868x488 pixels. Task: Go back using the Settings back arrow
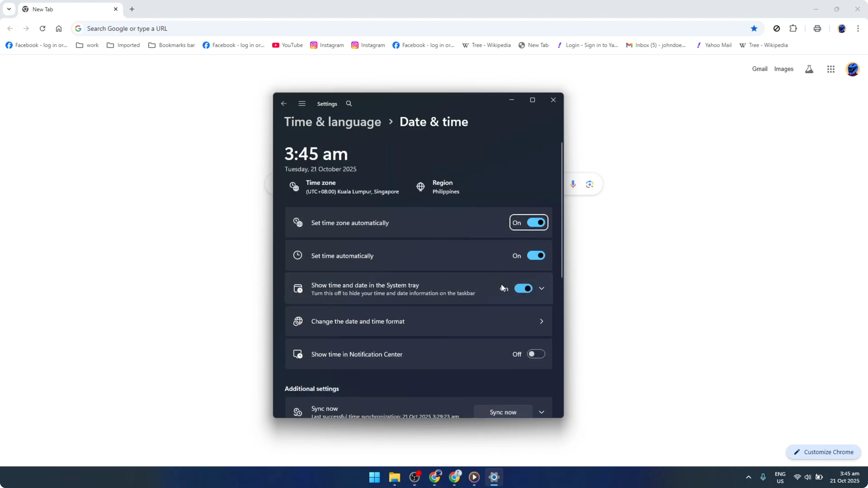(x=283, y=103)
